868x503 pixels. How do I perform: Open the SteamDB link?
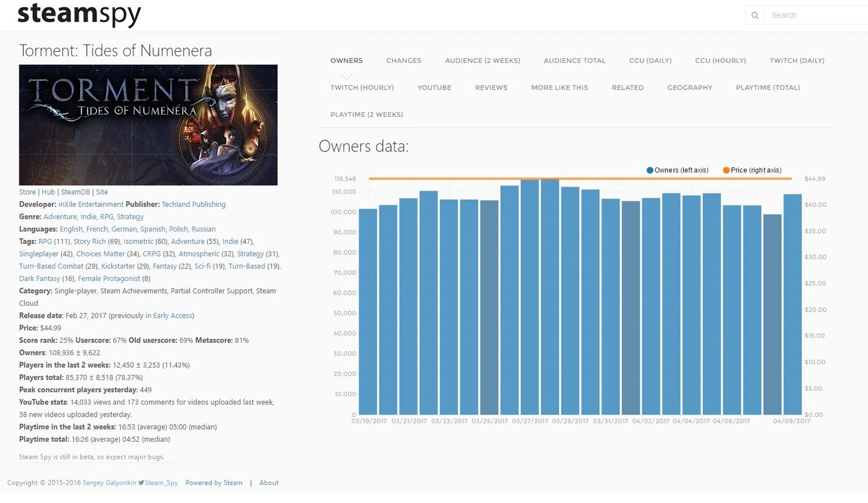(75, 192)
